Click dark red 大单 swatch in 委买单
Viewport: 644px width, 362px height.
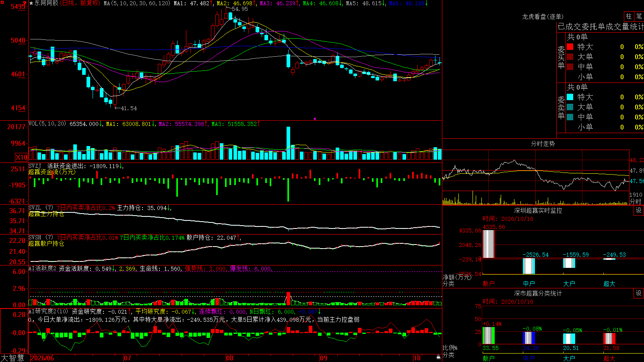pos(570,57)
